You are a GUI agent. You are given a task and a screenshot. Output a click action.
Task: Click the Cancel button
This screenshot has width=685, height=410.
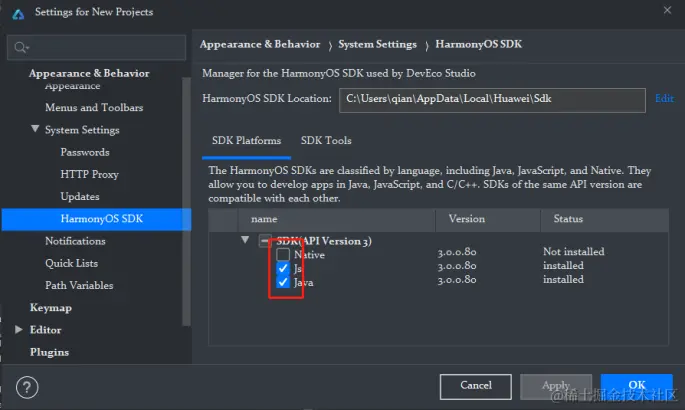click(x=476, y=386)
